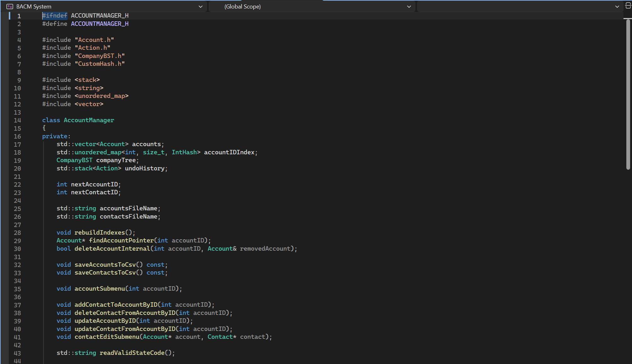Image resolution: width=632 pixels, height=364 pixels.
Task: Click the opening brace on line 15
Action: click(x=44, y=128)
